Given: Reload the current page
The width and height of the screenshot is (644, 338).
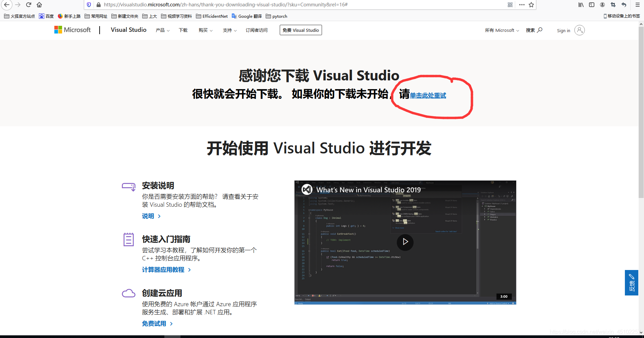Looking at the screenshot, I should coord(29,5).
